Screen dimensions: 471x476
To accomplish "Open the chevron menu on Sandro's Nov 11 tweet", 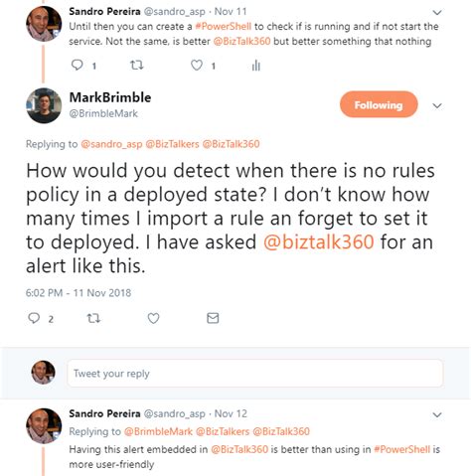I will pyautogui.click(x=437, y=13).
